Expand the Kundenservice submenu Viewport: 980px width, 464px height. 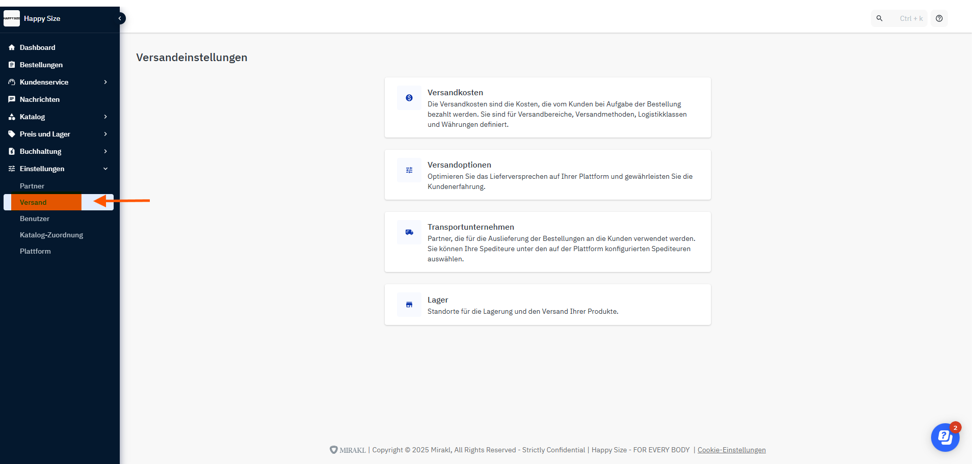click(105, 82)
